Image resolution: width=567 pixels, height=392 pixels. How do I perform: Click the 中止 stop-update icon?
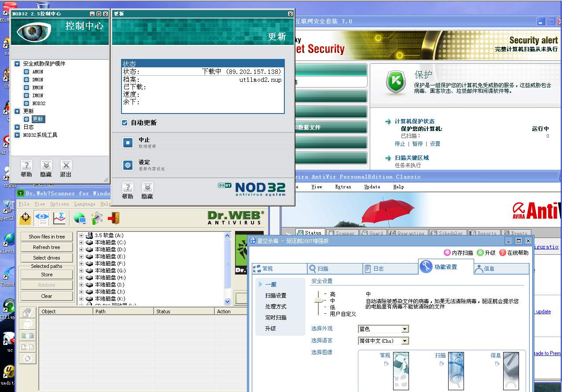click(128, 143)
